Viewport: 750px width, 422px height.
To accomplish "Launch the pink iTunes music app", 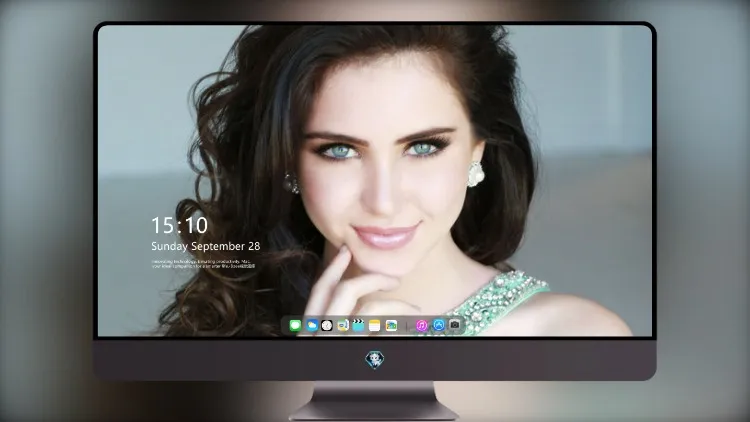I will (x=421, y=325).
